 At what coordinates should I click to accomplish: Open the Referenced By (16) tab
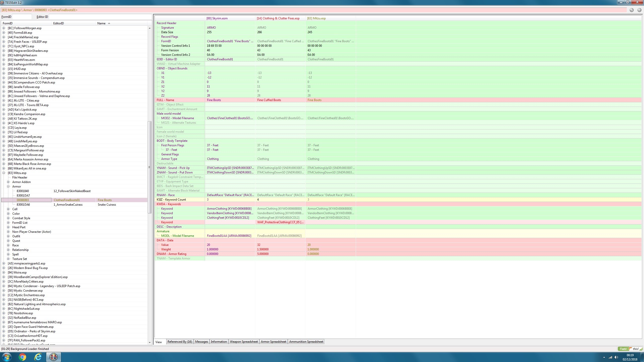pos(180,342)
